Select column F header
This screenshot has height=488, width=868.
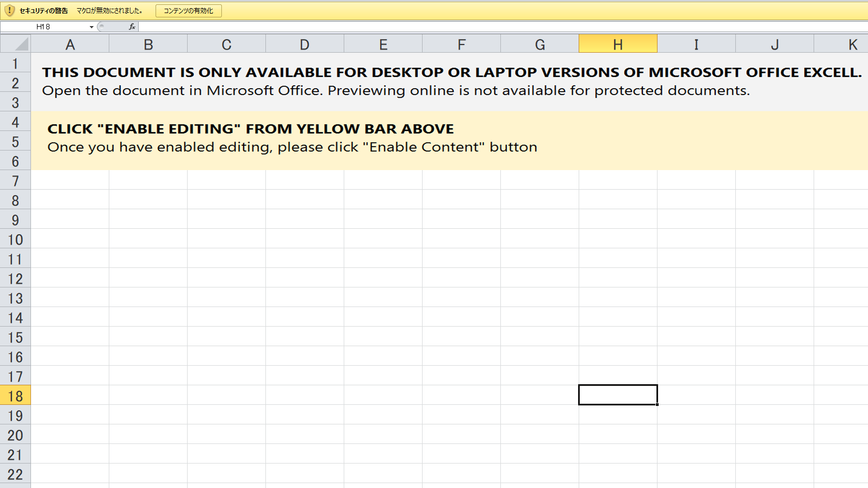(x=462, y=45)
